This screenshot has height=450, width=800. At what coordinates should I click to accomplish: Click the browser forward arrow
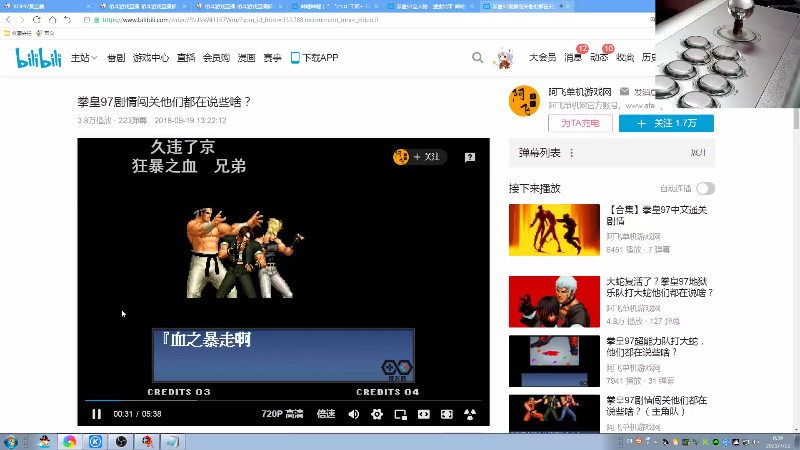(x=21, y=19)
